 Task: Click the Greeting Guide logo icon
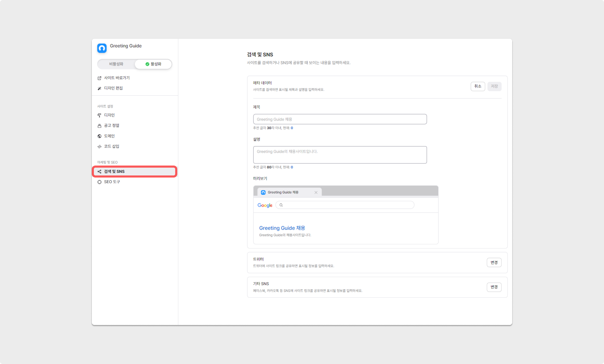[102, 48]
